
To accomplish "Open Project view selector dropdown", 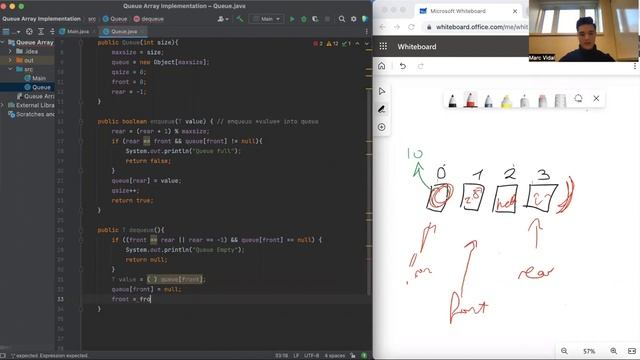I will tap(11, 31).
